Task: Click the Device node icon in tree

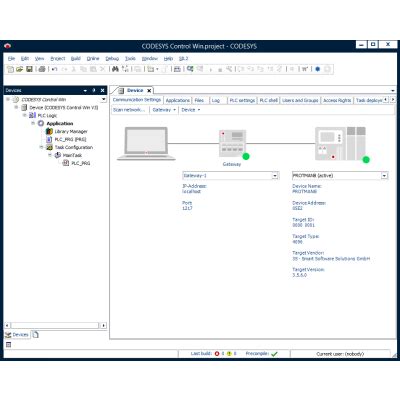Action: tap(24, 107)
